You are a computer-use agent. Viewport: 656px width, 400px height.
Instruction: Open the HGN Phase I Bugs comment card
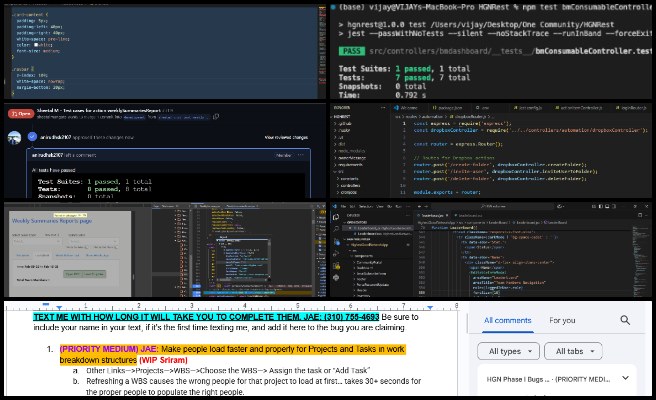[557, 379]
